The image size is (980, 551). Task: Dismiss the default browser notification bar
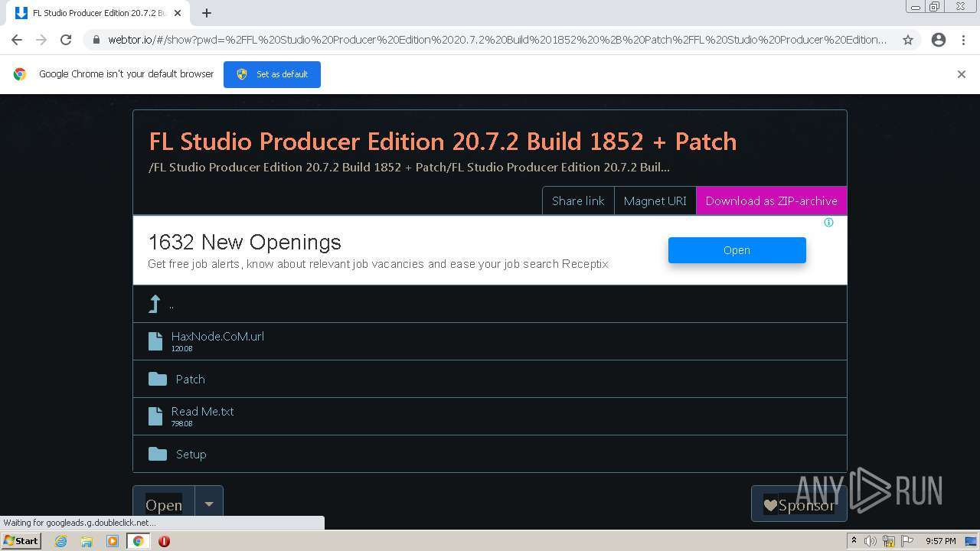point(962,74)
